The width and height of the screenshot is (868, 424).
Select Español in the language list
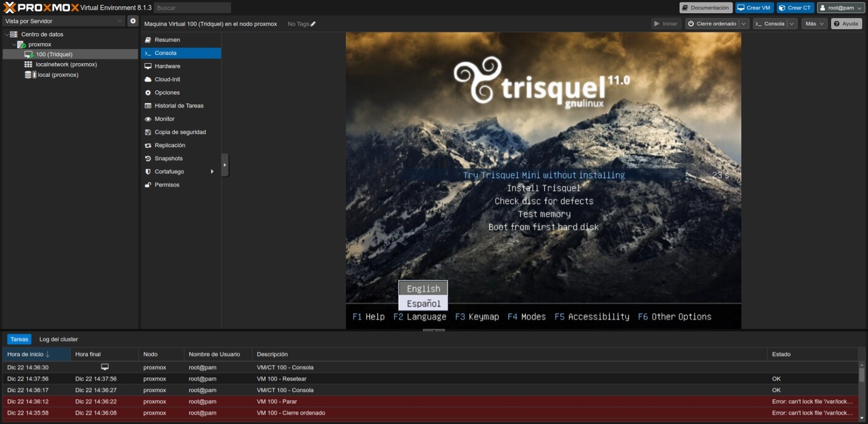pyautogui.click(x=423, y=304)
